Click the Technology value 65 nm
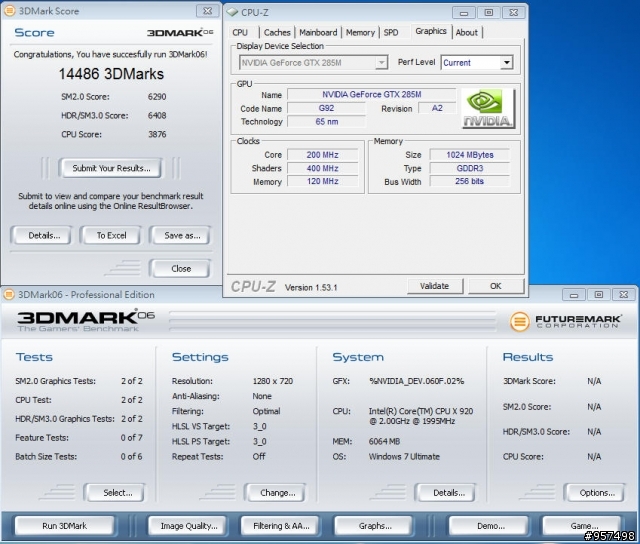Screen dimensions: 640x544 coord(326,122)
